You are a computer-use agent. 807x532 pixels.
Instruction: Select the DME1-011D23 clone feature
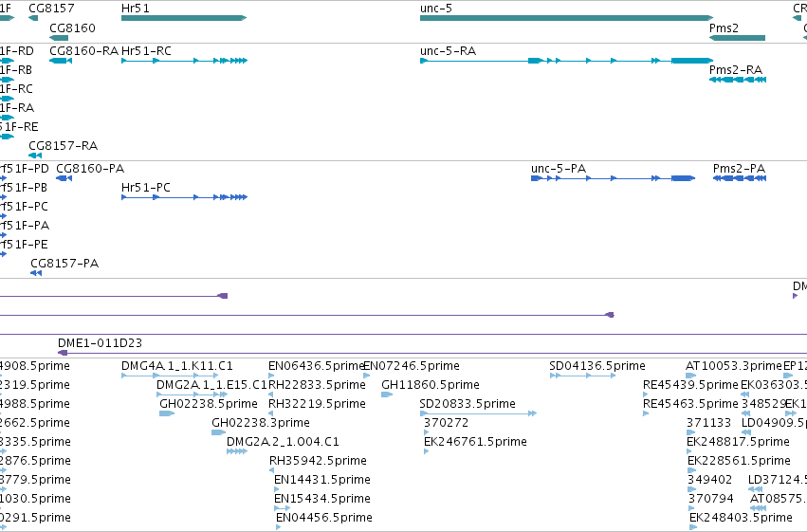tap(432, 353)
